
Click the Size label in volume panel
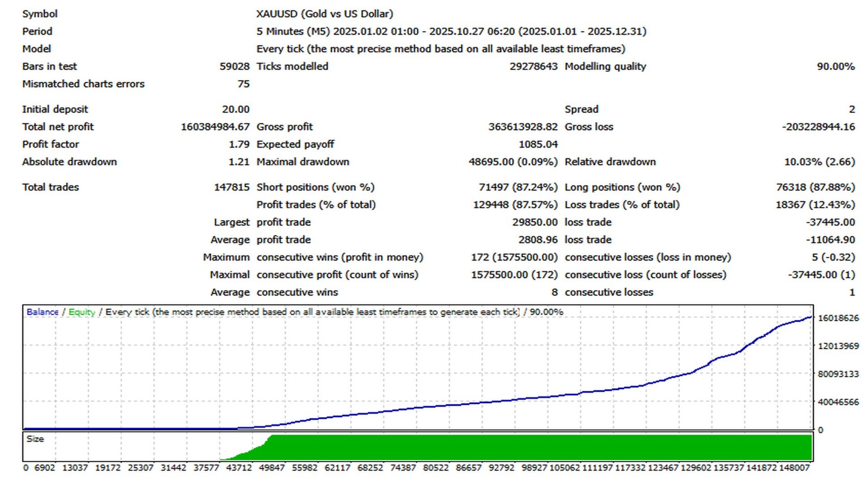click(35, 439)
